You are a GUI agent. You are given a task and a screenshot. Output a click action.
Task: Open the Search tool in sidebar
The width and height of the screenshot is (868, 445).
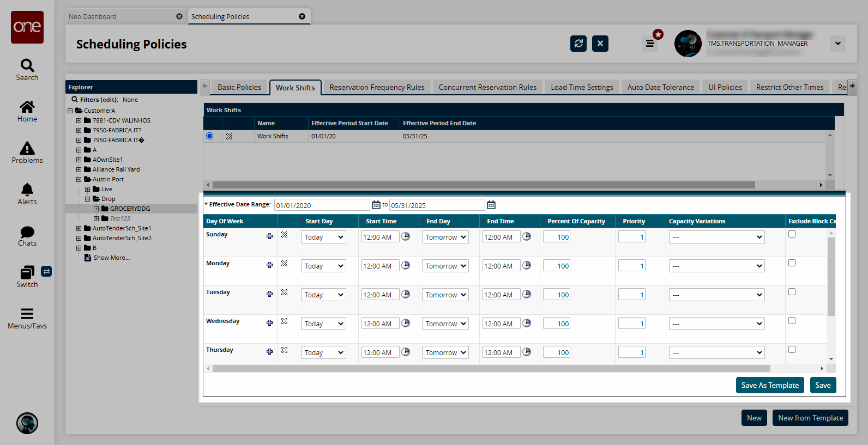pos(27,70)
